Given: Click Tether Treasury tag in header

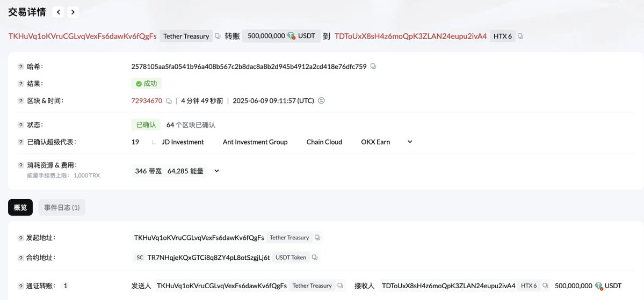Looking at the screenshot, I should (186, 36).
